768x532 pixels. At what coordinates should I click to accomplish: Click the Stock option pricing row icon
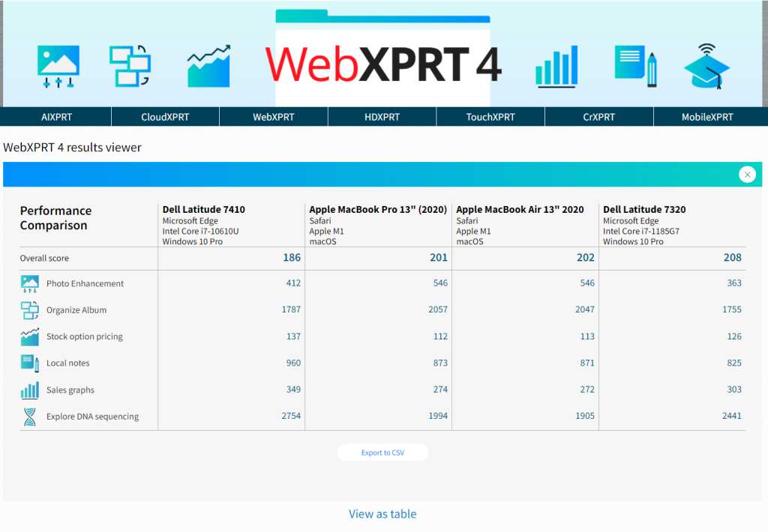30,336
